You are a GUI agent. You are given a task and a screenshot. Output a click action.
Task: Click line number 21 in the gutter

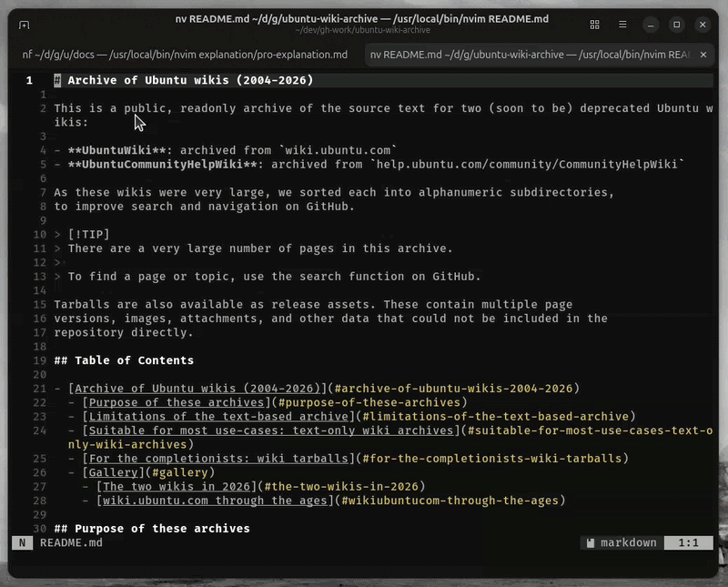pos(41,388)
